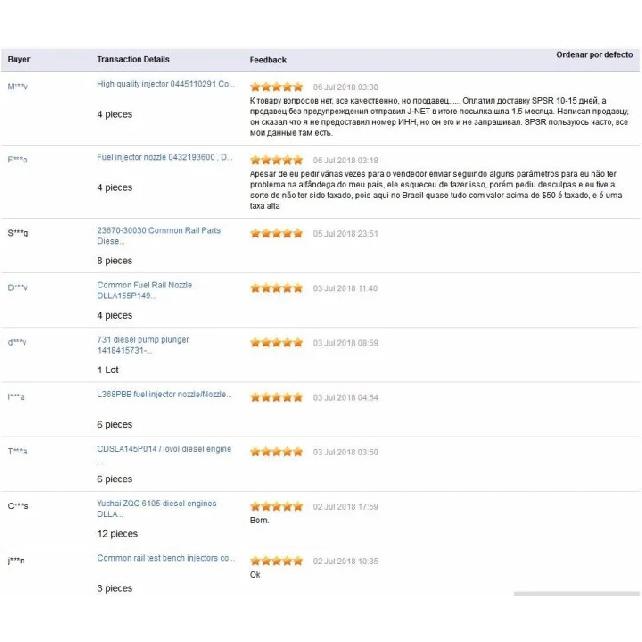642x642 pixels.
Task: Open 'Fuel injector nozzle 0432193600' product link
Action: point(165,157)
